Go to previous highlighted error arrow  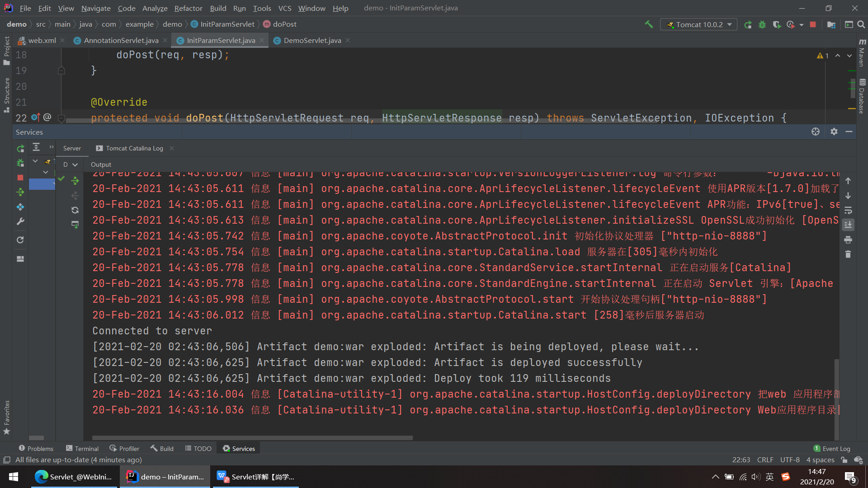[x=838, y=56]
